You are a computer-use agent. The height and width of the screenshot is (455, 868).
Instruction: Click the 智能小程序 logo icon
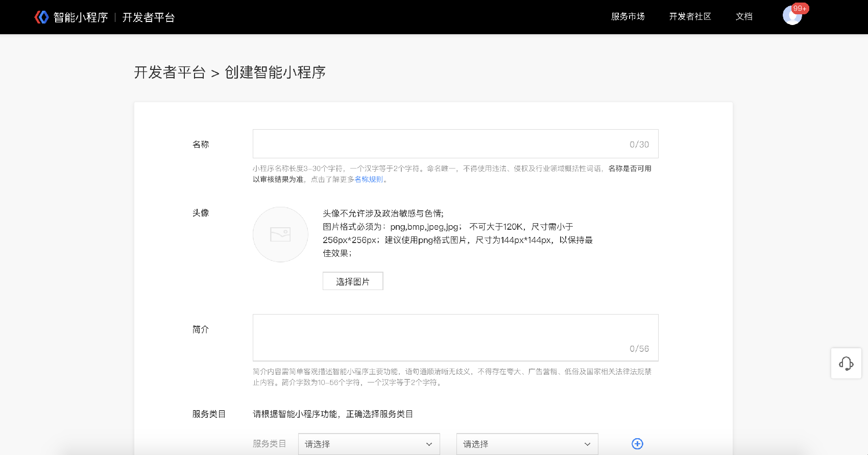41,17
